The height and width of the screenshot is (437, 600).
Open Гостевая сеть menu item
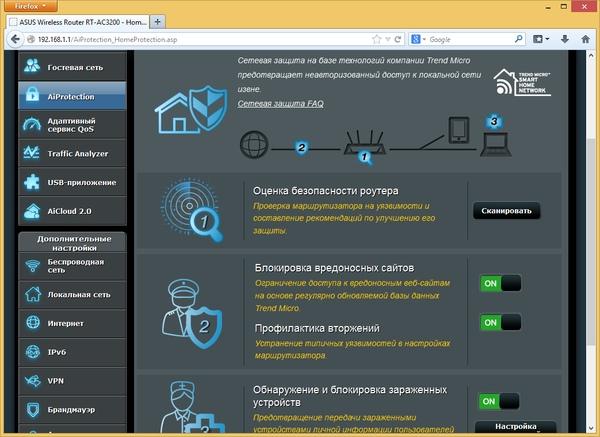(72, 66)
